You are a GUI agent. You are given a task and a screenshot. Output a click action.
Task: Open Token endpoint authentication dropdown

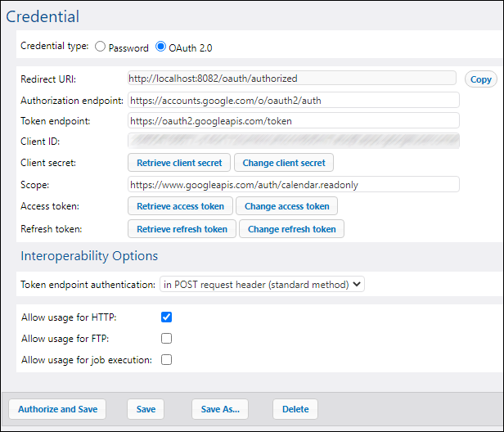point(262,285)
